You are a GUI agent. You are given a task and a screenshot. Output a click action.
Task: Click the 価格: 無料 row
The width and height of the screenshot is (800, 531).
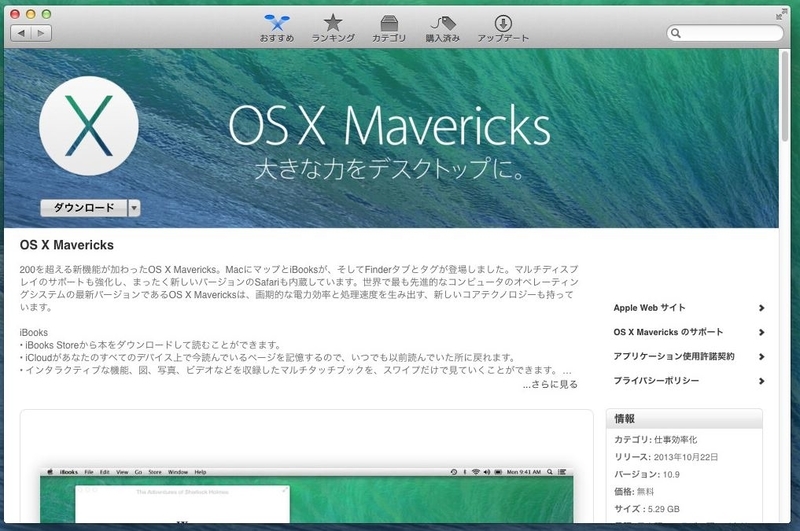click(x=634, y=491)
